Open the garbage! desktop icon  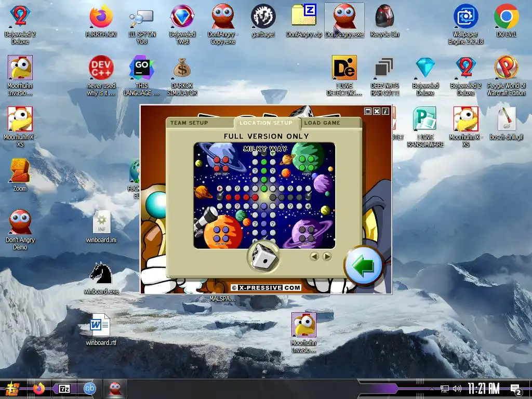tap(263, 21)
